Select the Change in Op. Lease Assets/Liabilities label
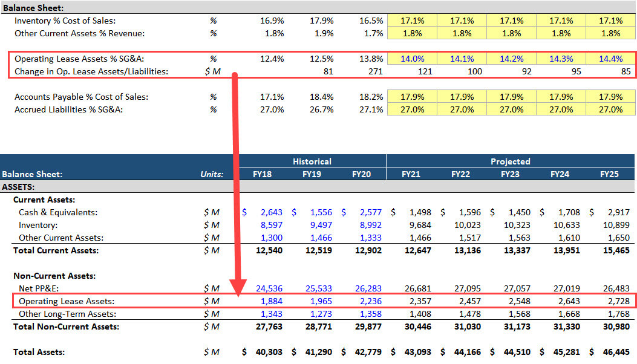The width and height of the screenshot is (637, 364). click(x=91, y=71)
